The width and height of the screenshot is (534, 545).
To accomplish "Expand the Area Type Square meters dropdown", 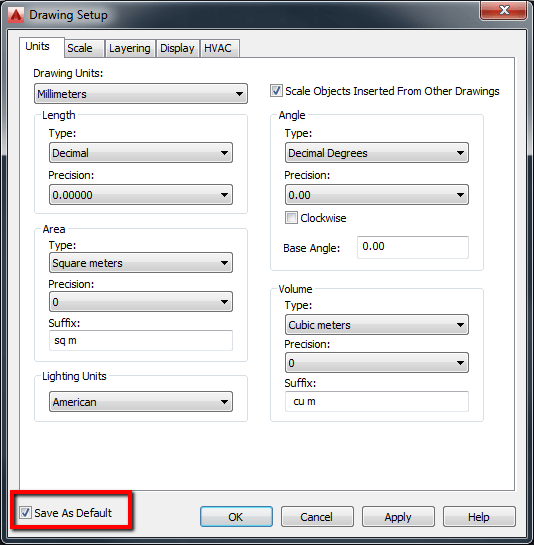I will coord(141,263).
